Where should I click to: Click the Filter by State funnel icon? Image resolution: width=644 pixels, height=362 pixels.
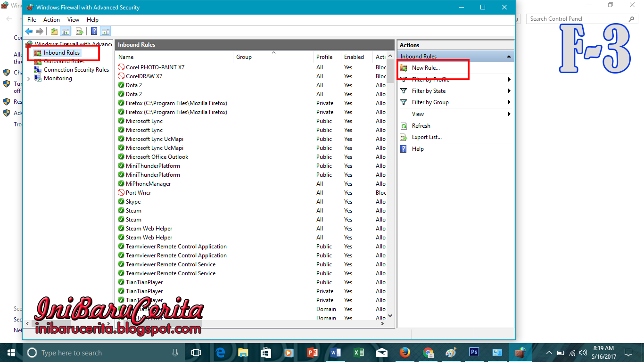tap(404, 91)
